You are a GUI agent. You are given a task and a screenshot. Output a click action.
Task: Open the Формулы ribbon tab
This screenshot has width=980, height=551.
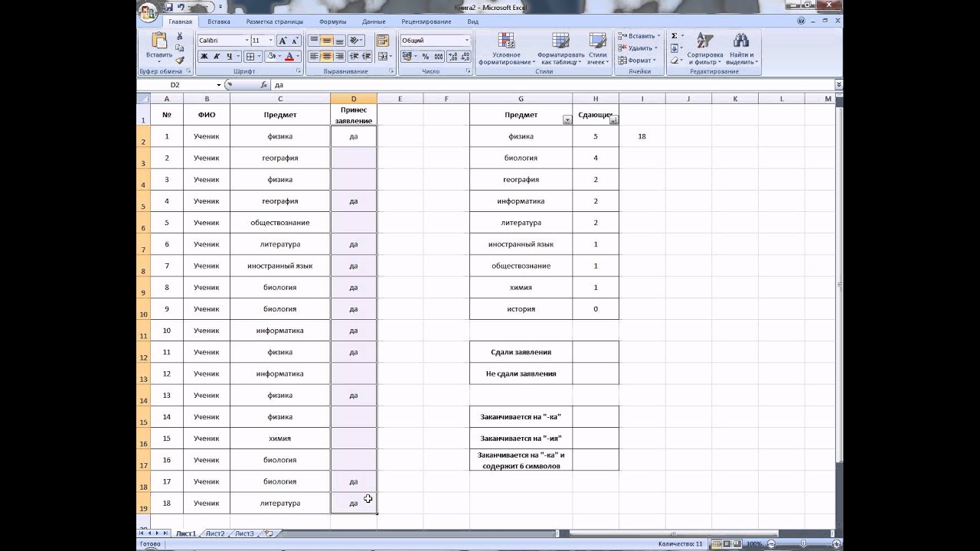pyautogui.click(x=332, y=21)
